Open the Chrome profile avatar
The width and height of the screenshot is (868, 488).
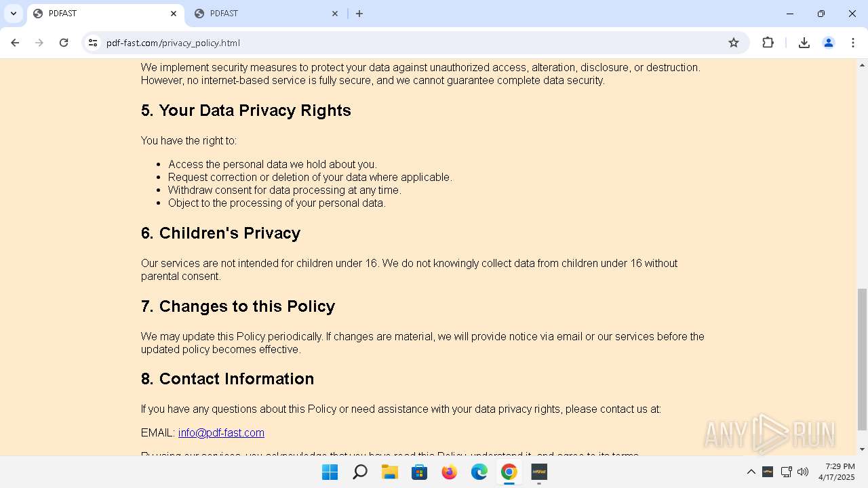[829, 43]
